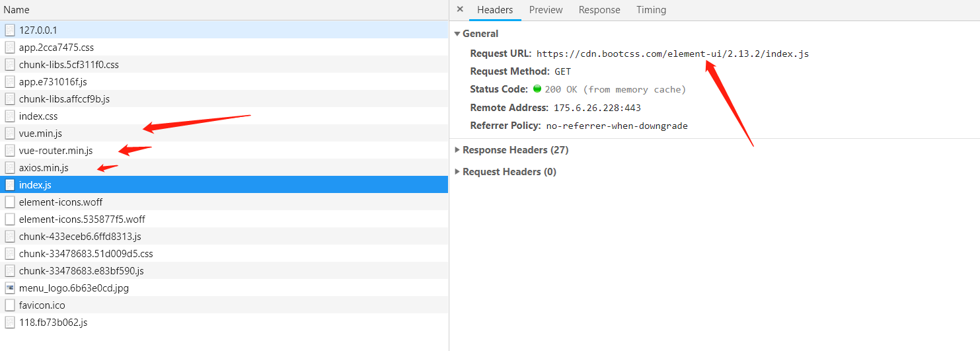Open the Timing tab
Viewport: 980px width, 351px height.
click(651, 10)
